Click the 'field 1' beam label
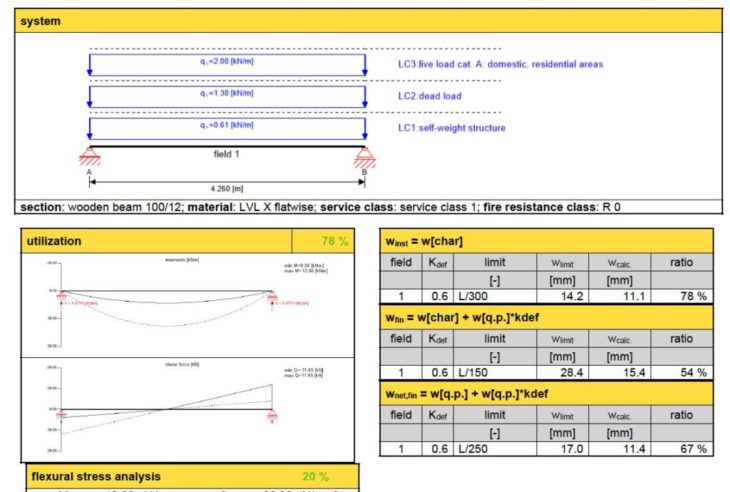The height and width of the screenshot is (492, 730). coord(227,154)
